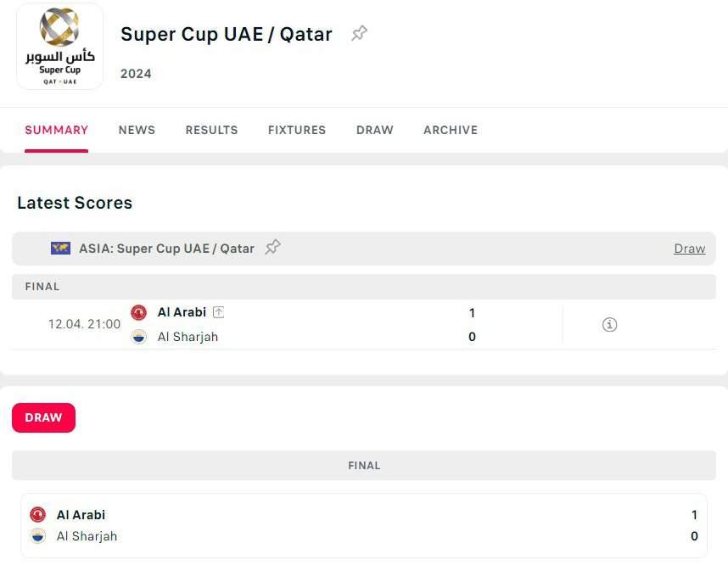This screenshot has width=728, height=571.
Task: Open the Al Arabi vs Al Sharjah match row
Action: coord(339,325)
